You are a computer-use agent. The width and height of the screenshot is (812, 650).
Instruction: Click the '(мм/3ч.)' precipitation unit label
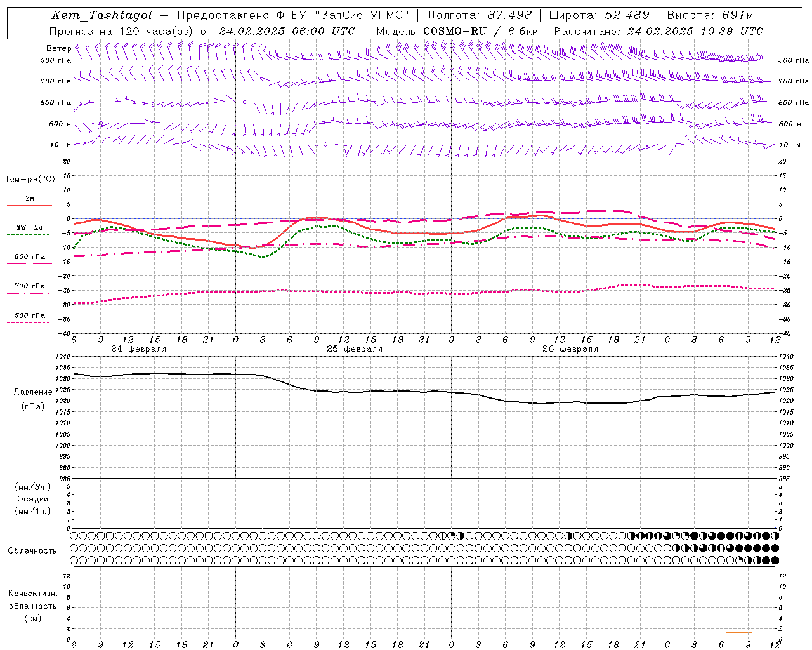(33, 487)
